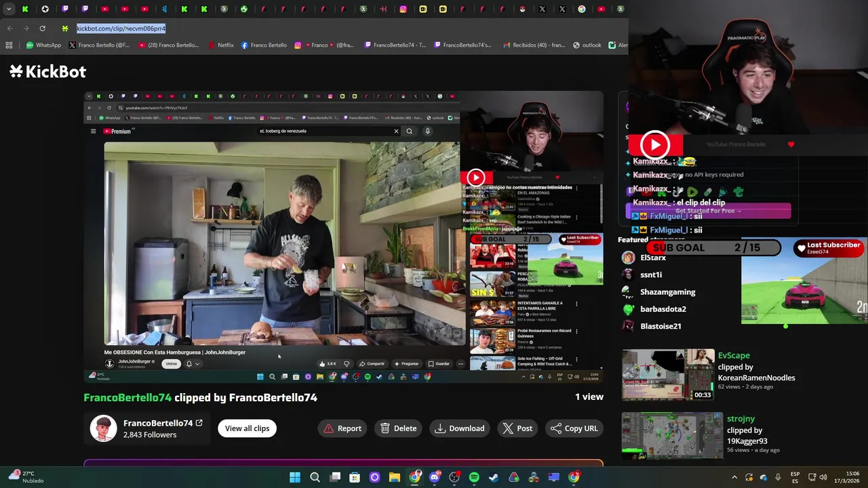Click the strojny channel name
The width and height of the screenshot is (868, 488).
741,419
